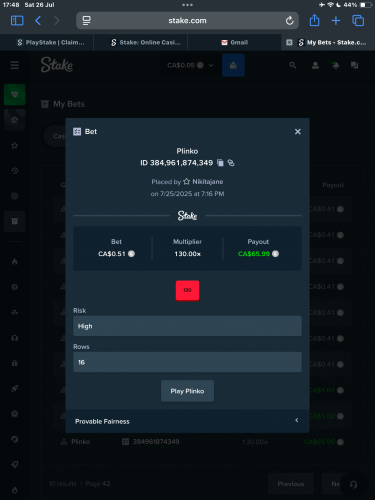Click bet ID 384961874349 in table
The image size is (375, 500).
pos(156,442)
